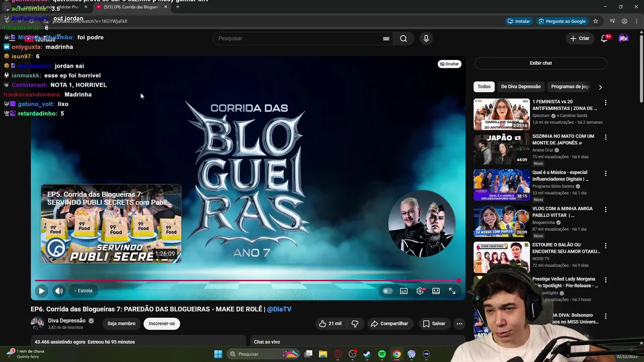The image size is (644, 362).
Task: Open options for Qual é a Música video
Action: point(605,173)
